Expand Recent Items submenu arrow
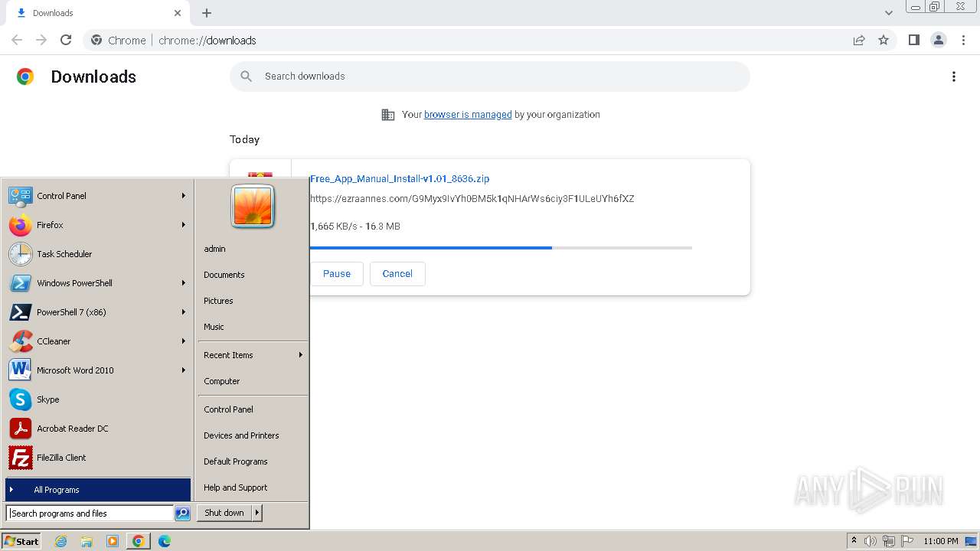This screenshot has height=551, width=980. [301, 355]
